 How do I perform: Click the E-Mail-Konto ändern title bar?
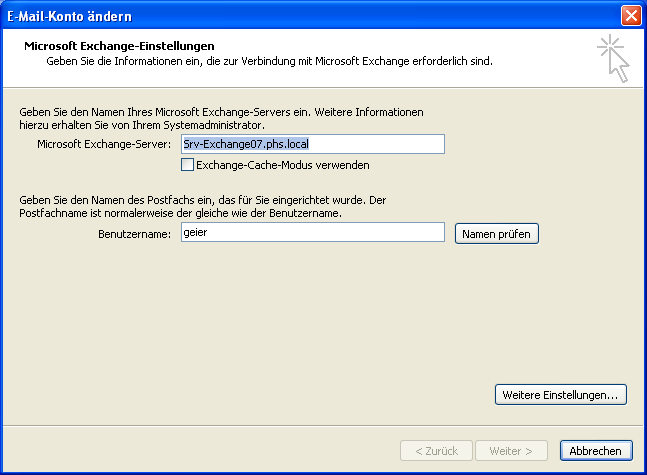point(300,15)
